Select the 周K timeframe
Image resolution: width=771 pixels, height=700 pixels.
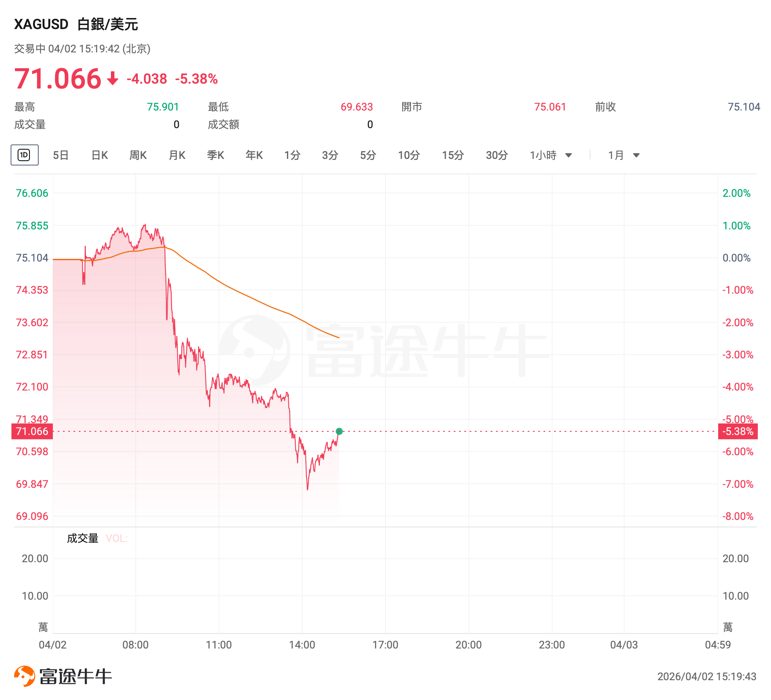(x=138, y=155)
